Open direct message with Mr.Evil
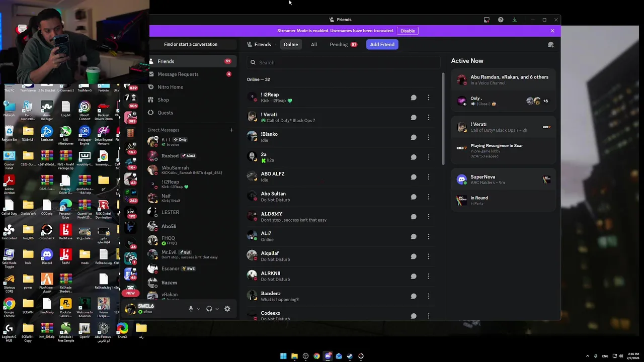 (x=191, y=254)
